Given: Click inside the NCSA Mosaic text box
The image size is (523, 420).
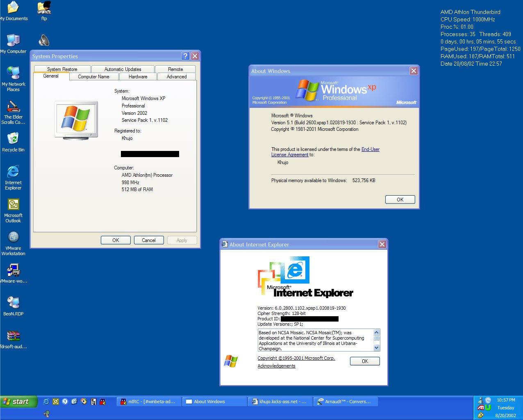Looking at the screenshot, I should click(315, 340).
